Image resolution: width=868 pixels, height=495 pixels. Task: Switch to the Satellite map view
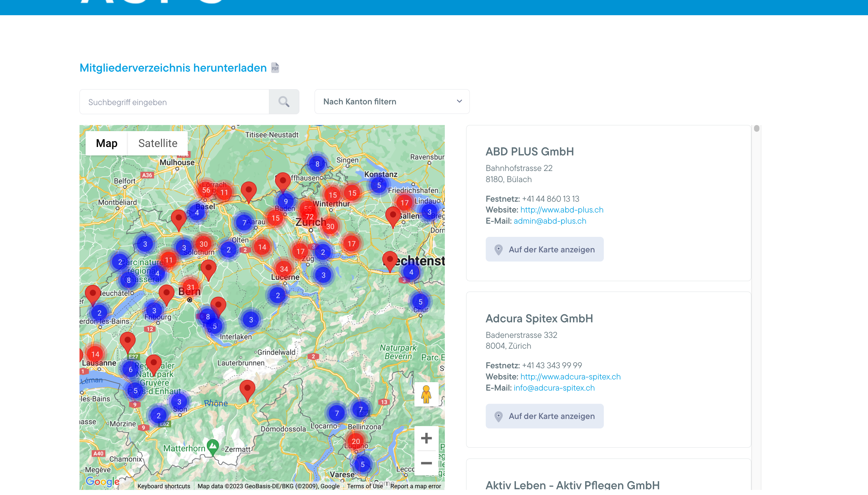(158, 143)
